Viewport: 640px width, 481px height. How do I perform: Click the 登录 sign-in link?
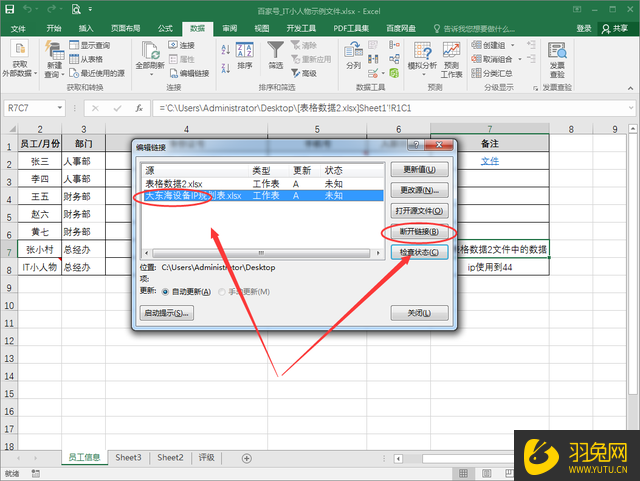(584, 29)
